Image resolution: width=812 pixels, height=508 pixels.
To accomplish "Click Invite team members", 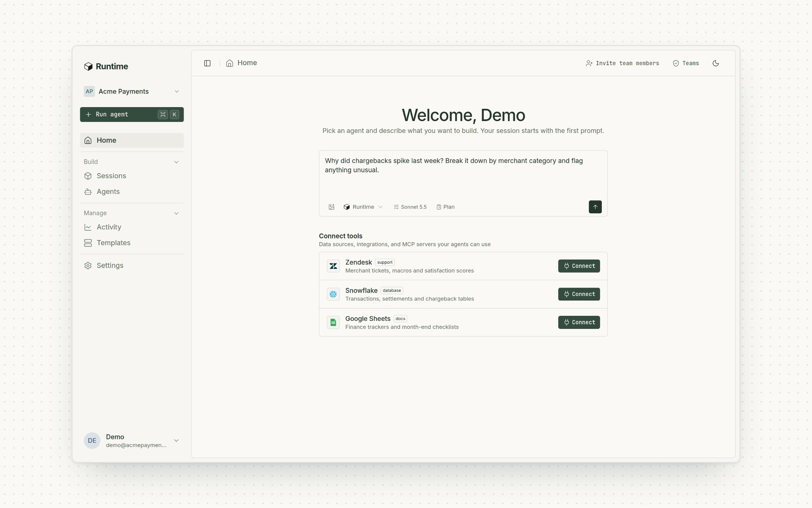I will click(623, 63).
